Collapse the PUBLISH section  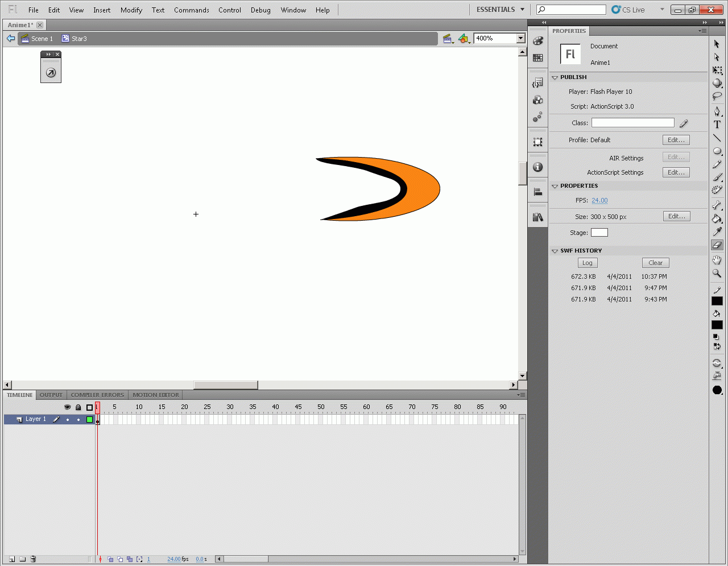[555, 77]
